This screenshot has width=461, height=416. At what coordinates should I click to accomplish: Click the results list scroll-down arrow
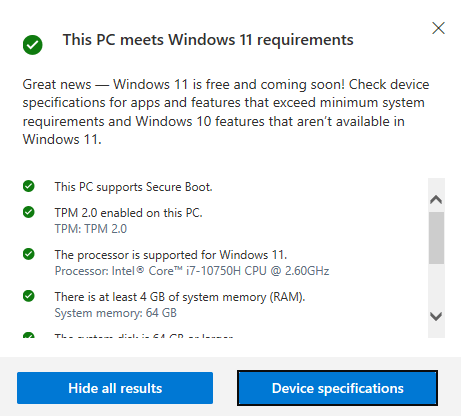[x=436, y=316]
